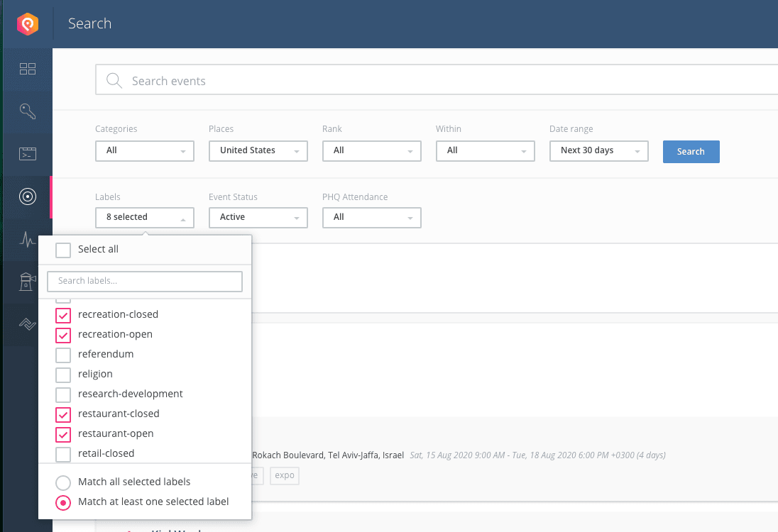This screenshot has width=778, height=532.
Task: Open the pulse activity icon in sidebar
Action: [27, 240]
